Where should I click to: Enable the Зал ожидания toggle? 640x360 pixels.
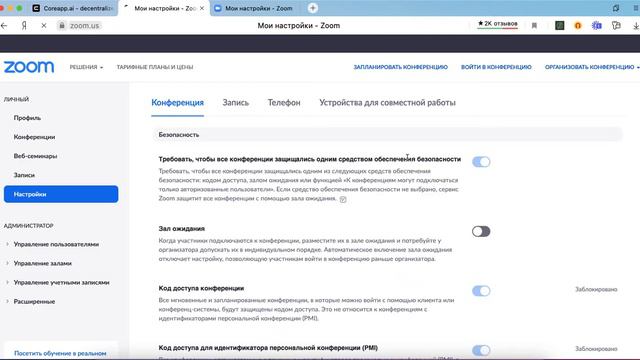pos(481,231)
